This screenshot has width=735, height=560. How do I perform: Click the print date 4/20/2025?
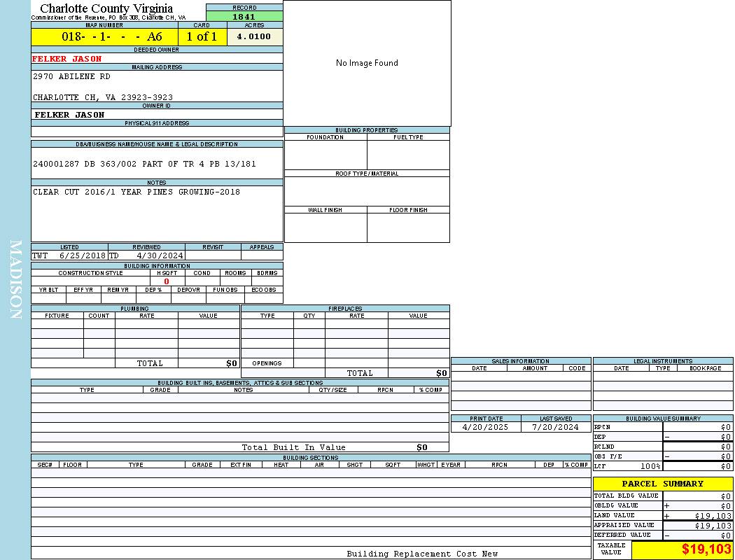486,427
